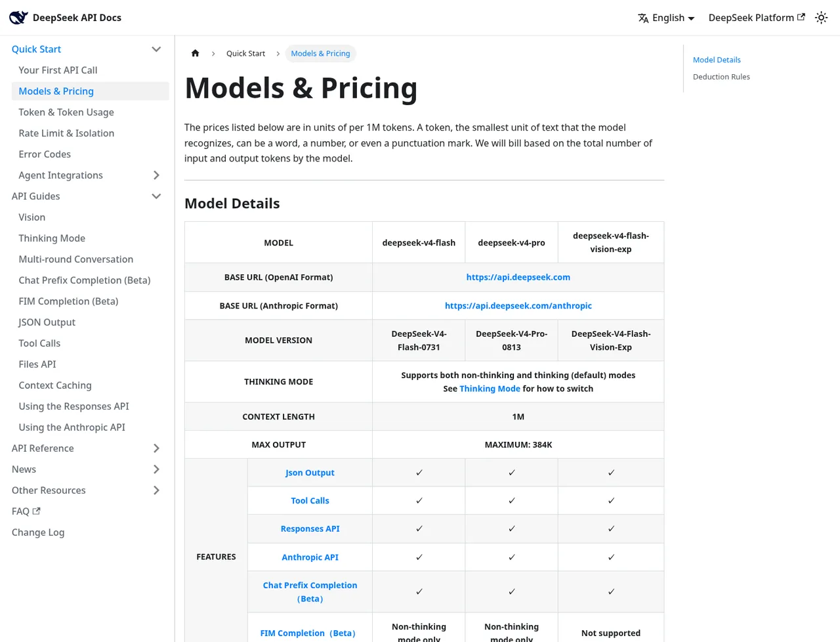Click the DeepSeek-V4-Flash-0731 version cell
Image resolution: width=840 pixels, height=642 pixels.
(419, 340)
